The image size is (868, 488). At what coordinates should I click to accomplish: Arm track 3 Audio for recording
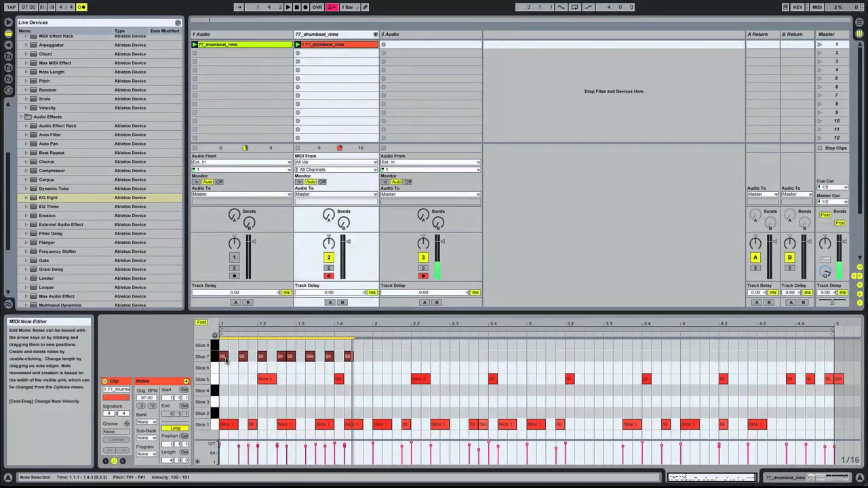point(423,276)
